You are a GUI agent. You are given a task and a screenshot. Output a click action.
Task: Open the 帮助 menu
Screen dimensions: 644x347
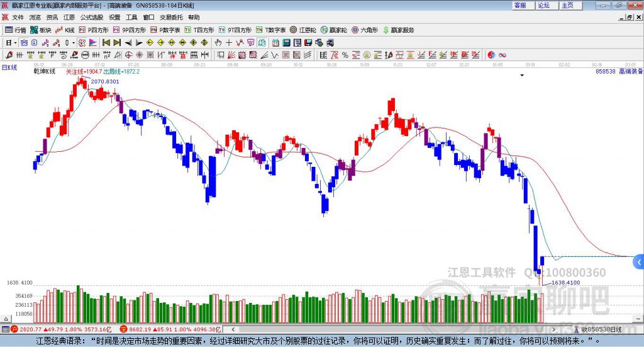pyautogui.click(x=194, y=17)
